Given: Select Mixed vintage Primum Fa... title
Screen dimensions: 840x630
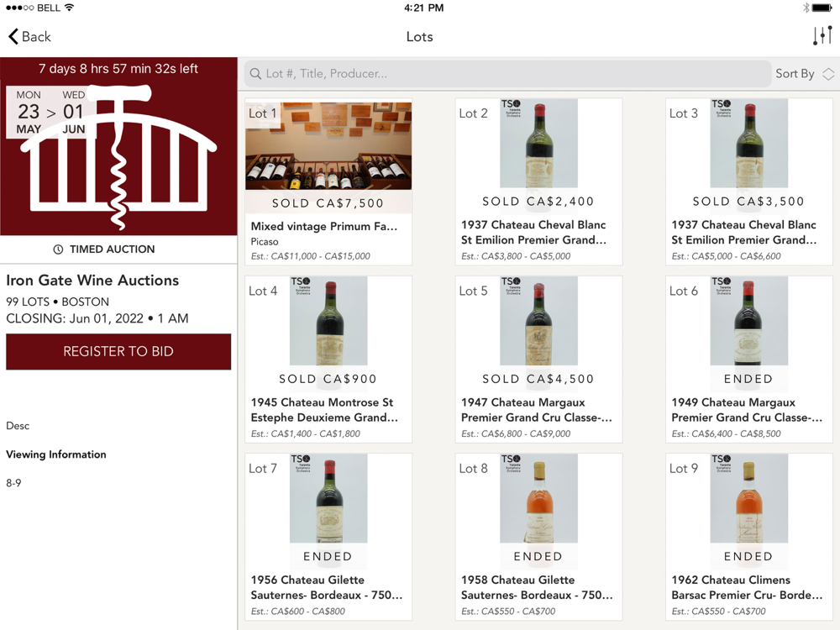Looking at the screenshot, I should [x=324, y=226].
